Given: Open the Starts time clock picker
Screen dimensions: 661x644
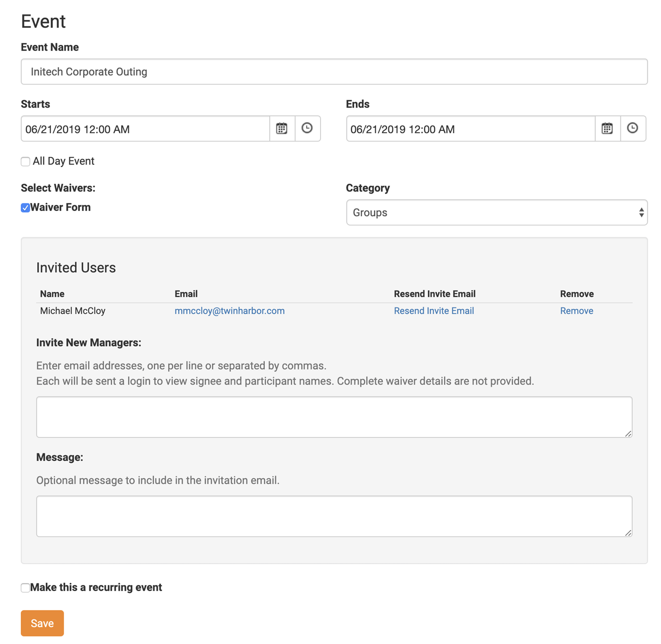Looking at the screenshot, I should click(307, 128).
